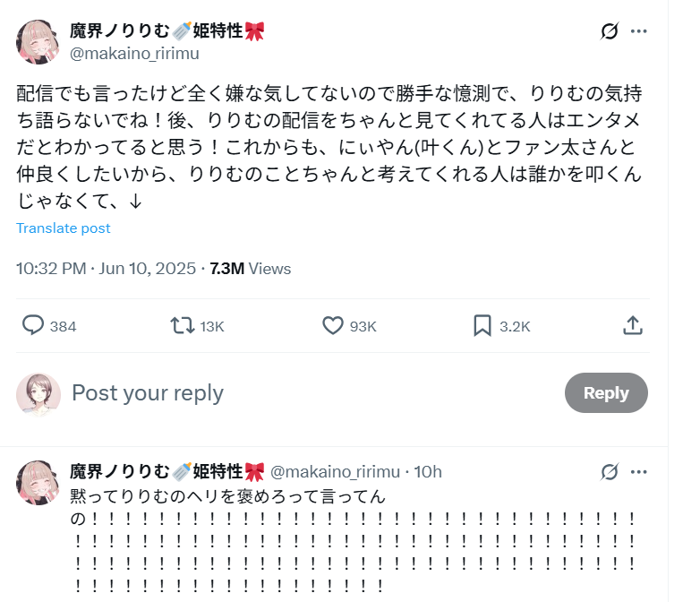Click the Grok icon on the second post
The width and height of the screenshot is (700, 602).
[x=610, y=471]
